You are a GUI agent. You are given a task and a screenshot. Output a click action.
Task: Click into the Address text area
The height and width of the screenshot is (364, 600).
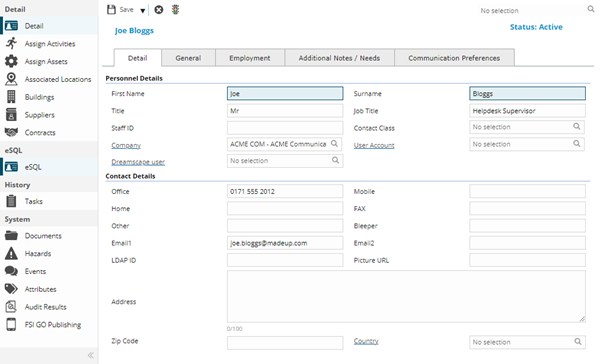pos(406,297)
